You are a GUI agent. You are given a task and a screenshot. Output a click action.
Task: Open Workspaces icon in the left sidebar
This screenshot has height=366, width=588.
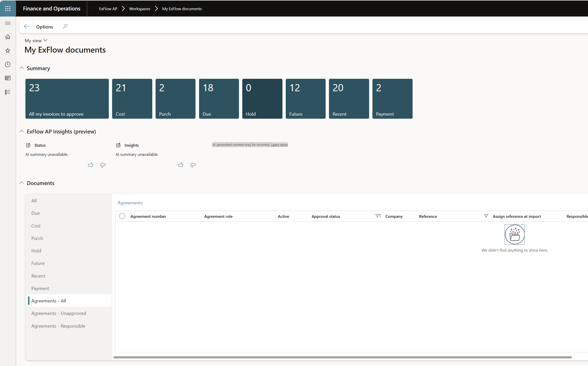(8, 78)
